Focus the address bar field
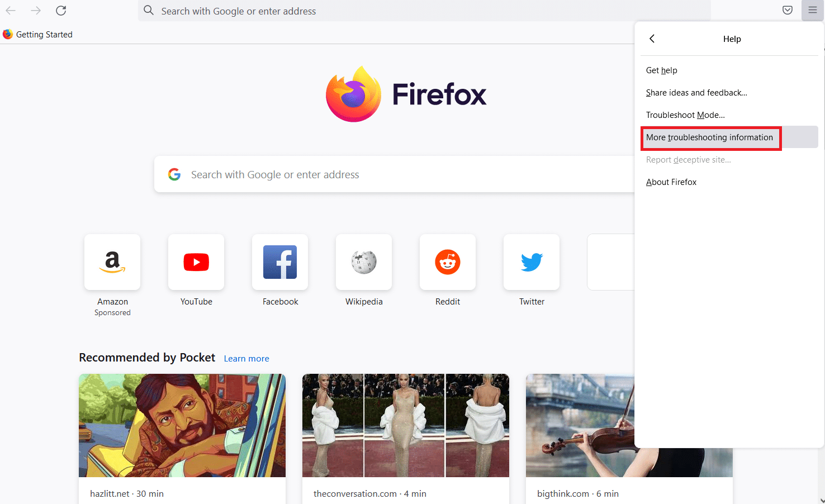Screen dimensions: 825x504 click(x=424, y=11)
